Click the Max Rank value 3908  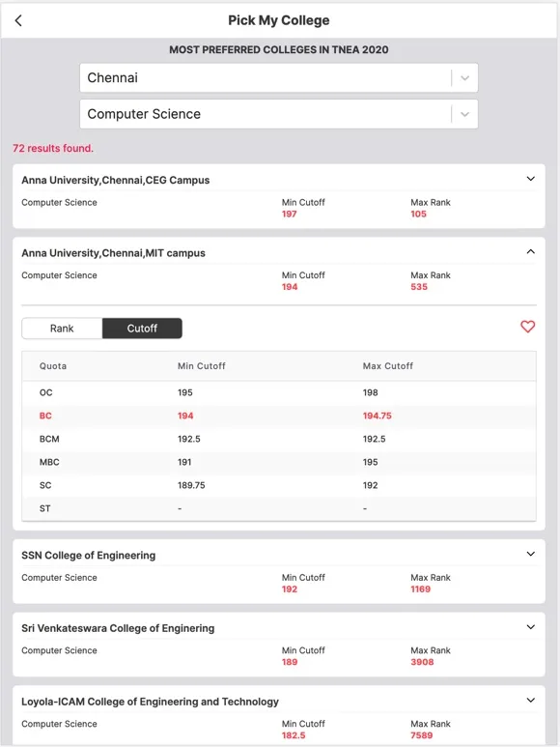click(422, 662)
